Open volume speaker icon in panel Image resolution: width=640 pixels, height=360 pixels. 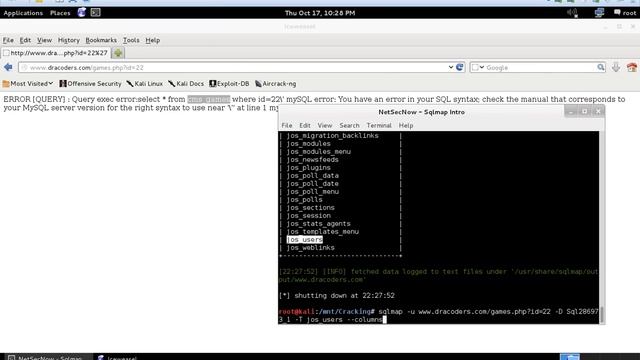(x=572, y=13)
